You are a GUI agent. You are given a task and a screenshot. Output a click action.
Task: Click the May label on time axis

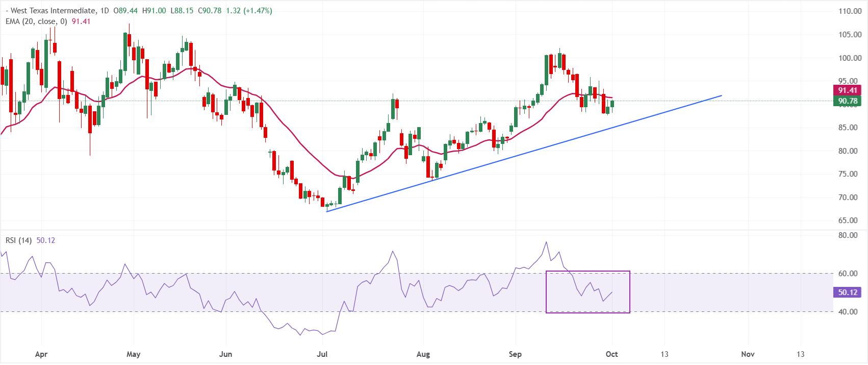133,354
